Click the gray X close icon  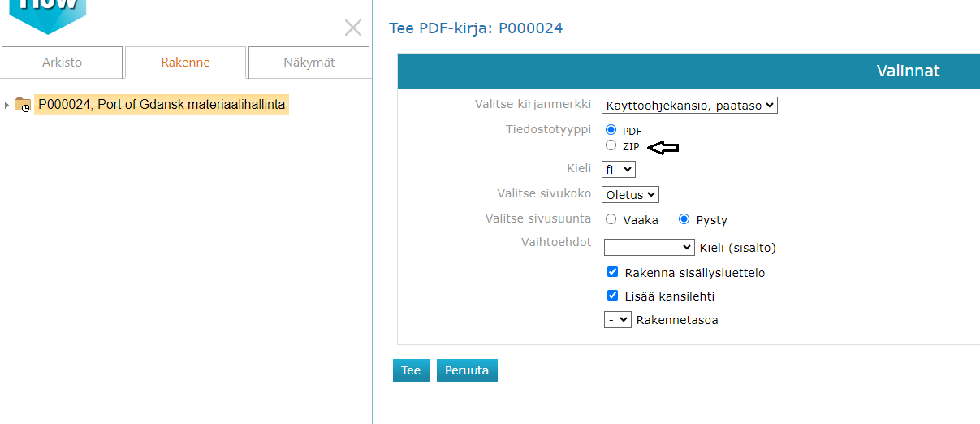coord(353,28)
